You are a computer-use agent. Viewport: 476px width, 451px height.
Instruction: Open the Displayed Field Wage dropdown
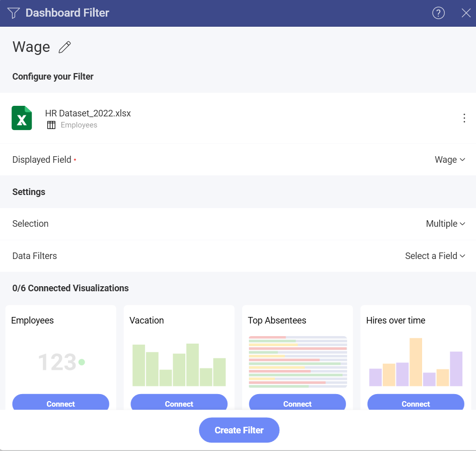450,160
